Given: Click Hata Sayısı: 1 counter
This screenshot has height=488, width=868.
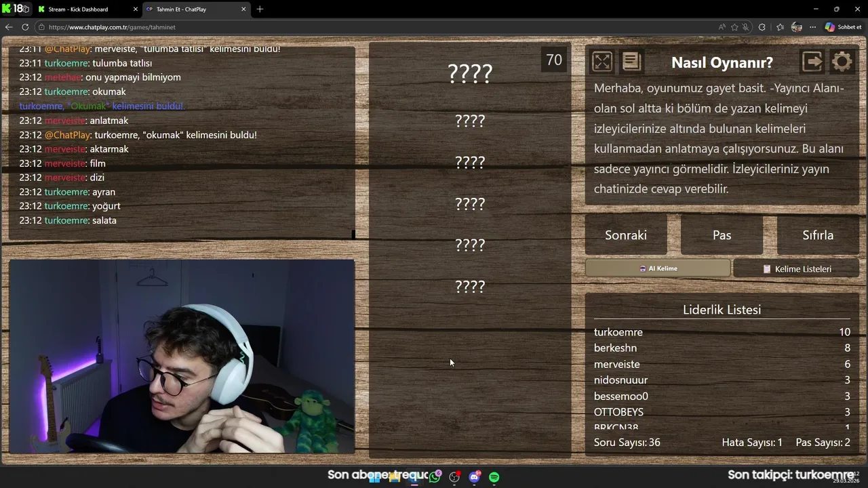Looking at the screenshot, I should (x=752, y=443).
